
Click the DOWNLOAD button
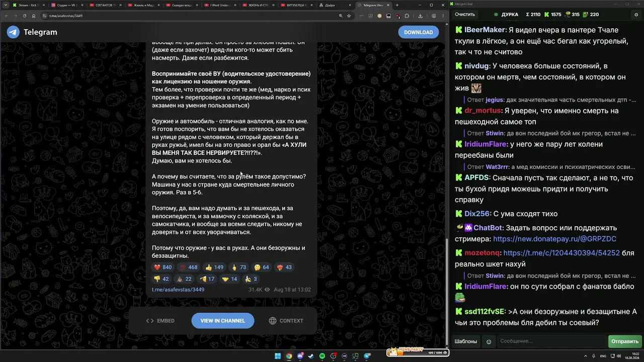coord(419,32)
